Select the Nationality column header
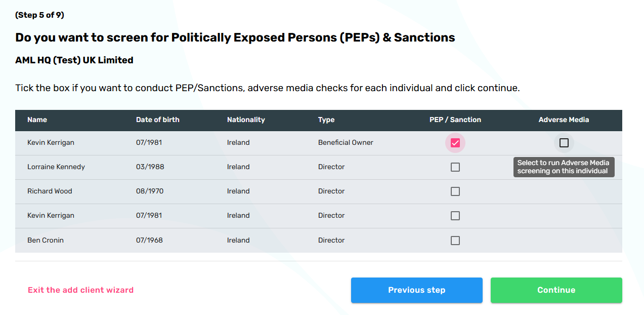Viewport: 644px width, 315px height. (x=246, y=120)
